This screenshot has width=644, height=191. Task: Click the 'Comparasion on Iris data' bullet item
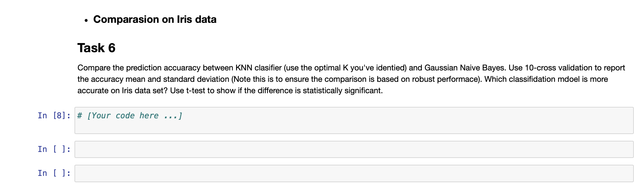155,19
